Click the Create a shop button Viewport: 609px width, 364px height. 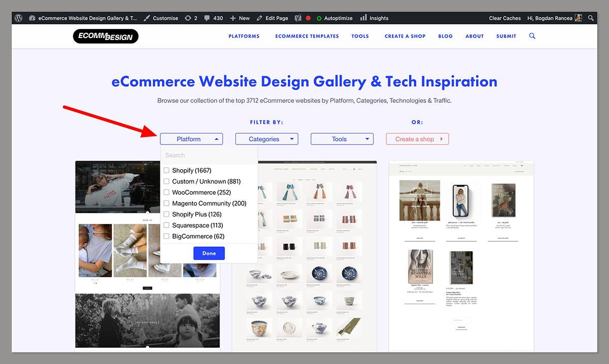(417, 138)
